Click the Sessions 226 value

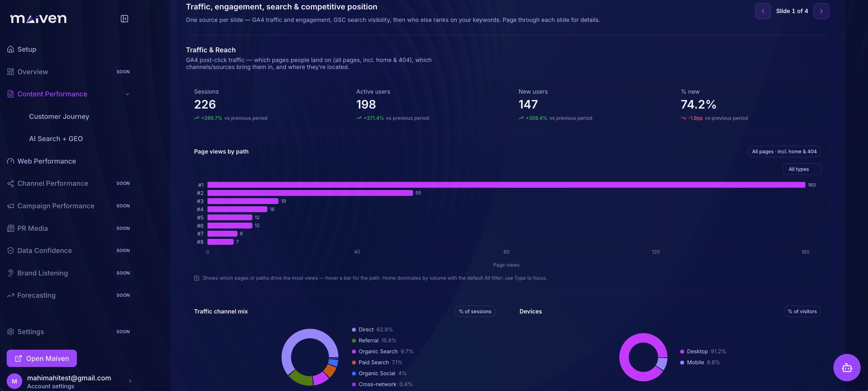[x=205, y=105]
